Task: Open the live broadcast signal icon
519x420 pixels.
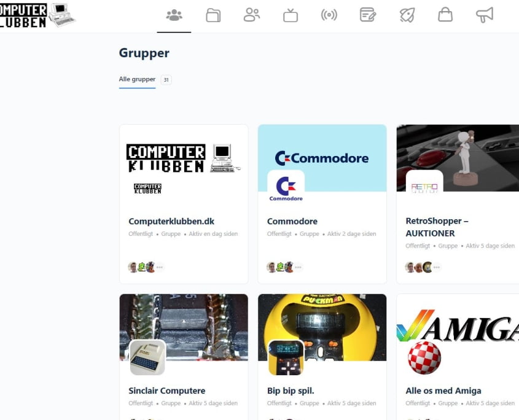Action: point(329,15)
